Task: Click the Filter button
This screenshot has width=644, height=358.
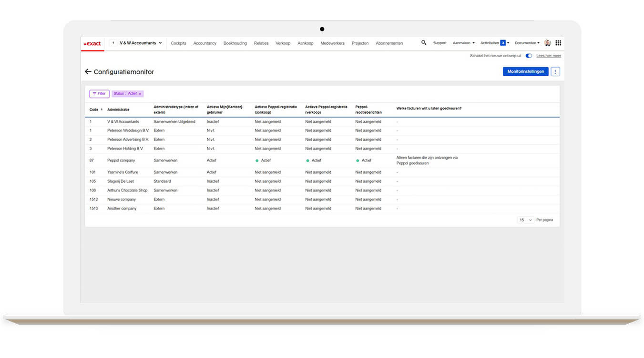Action: click(99, 94)
